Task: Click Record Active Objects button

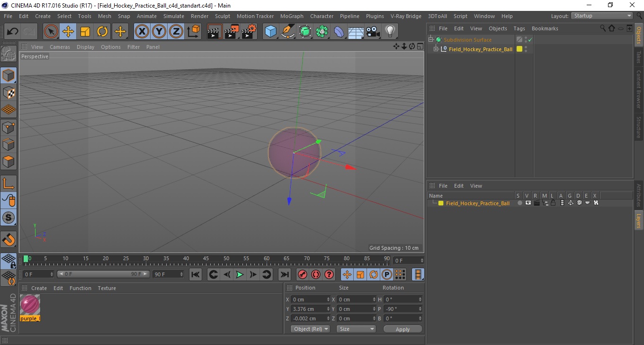Action: pos(303,274)
